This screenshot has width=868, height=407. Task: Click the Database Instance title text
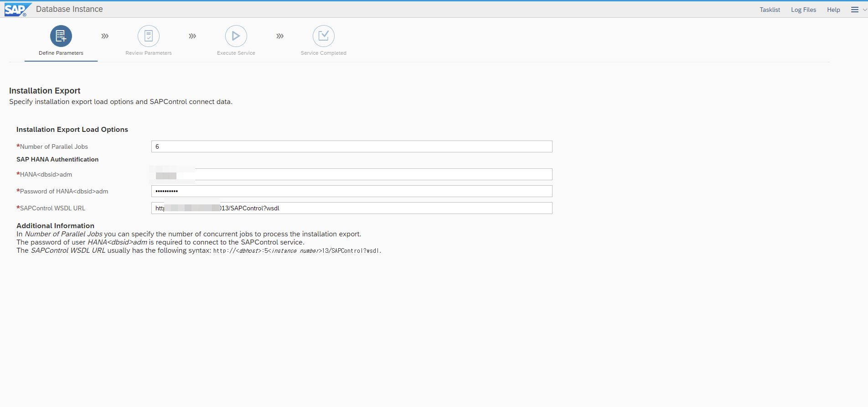pyautogui.click(x=69, y=9)
